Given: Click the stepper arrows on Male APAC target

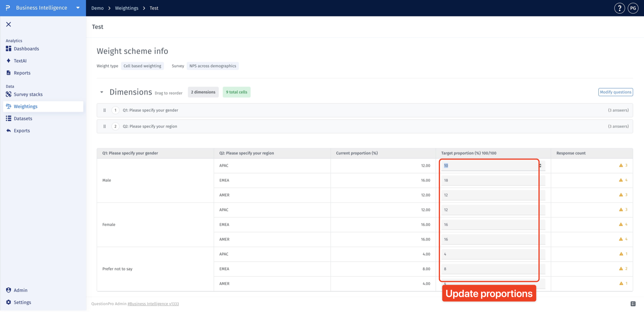Looking at the screenshot, I should point(540,166).
